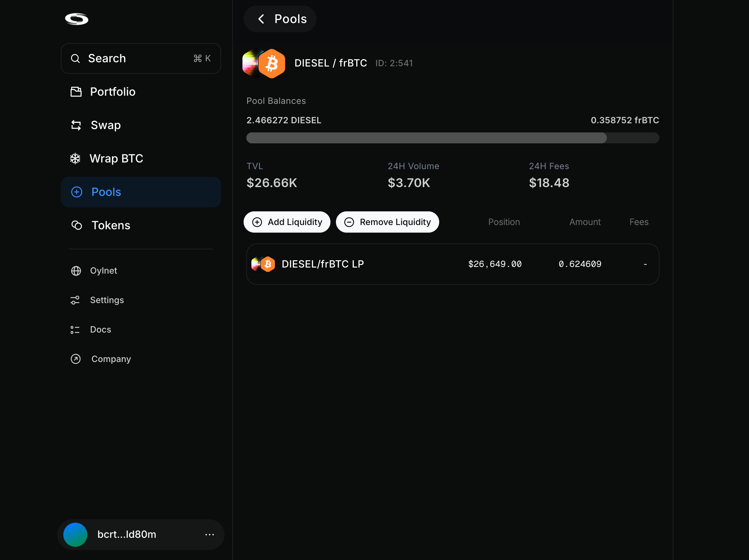
Task: Click the Fees column header
Action: 639,222
